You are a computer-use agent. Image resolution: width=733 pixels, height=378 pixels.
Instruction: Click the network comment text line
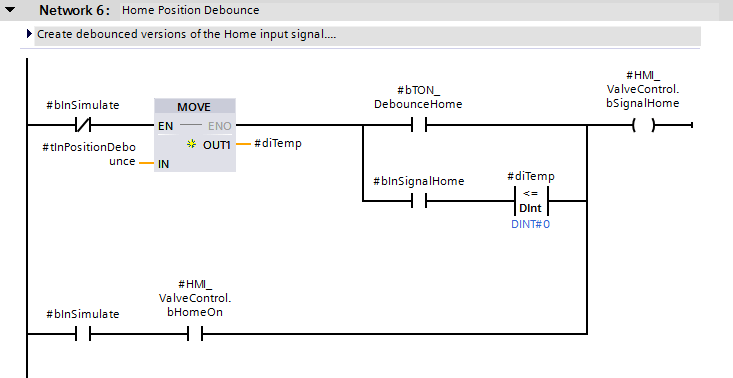[187, 34]
